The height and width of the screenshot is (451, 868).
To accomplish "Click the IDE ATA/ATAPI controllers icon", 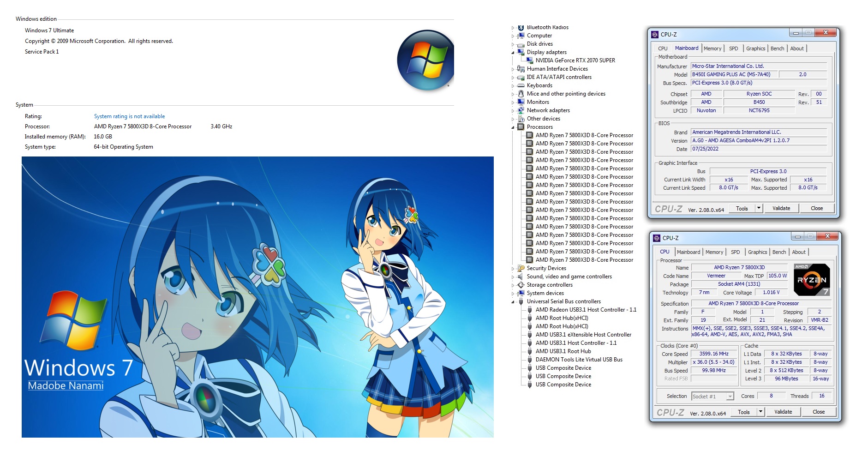I will pos(521,77).
